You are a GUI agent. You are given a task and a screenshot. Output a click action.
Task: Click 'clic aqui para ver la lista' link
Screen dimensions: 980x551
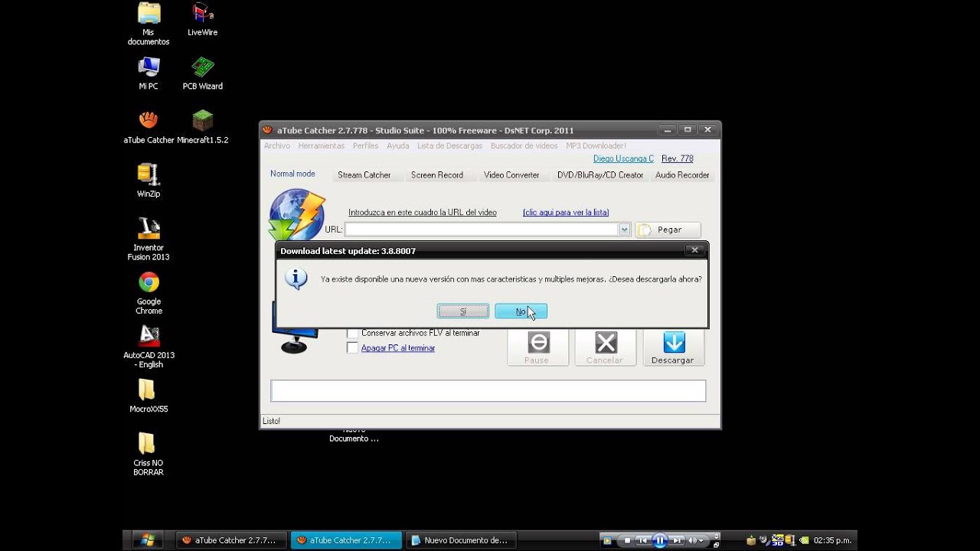tap(566, 213)
